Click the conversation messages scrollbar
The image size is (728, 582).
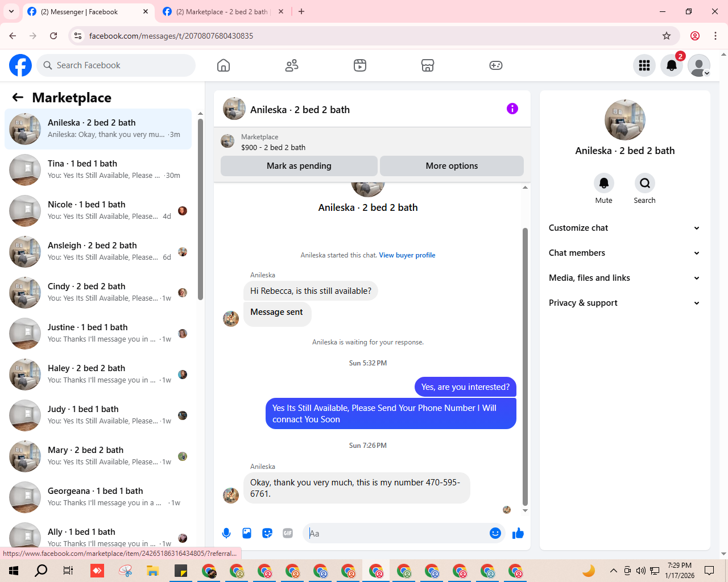coord(525,367)
